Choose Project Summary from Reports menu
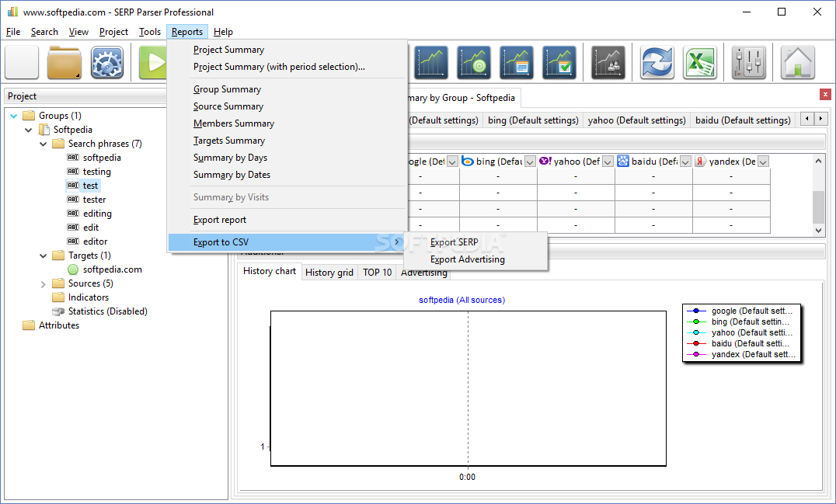The image size is (836, 504). (228, 50)
